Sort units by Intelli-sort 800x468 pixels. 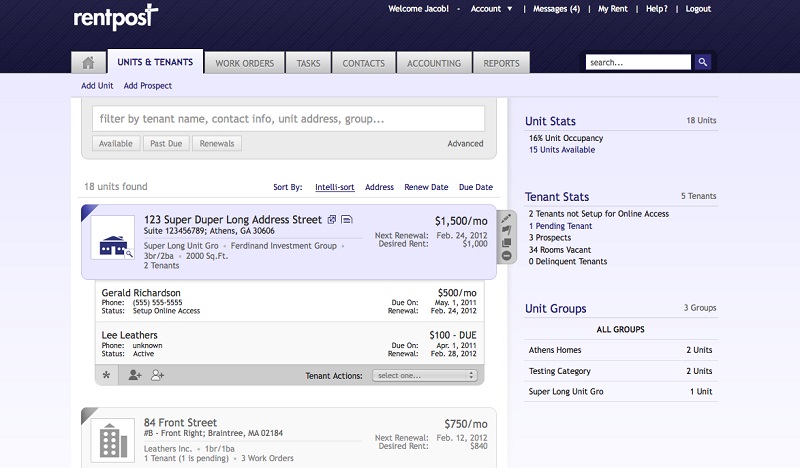pyautogui.click(x=335, y=187)
